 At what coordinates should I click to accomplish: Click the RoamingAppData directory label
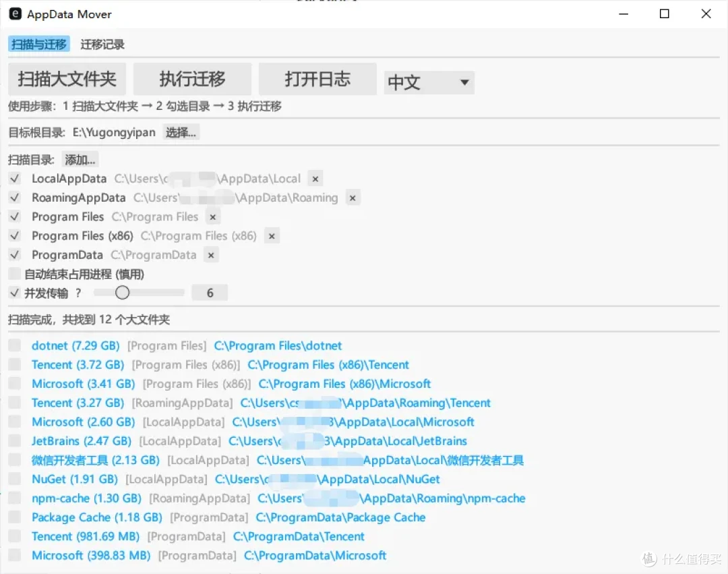pos(78,198)
